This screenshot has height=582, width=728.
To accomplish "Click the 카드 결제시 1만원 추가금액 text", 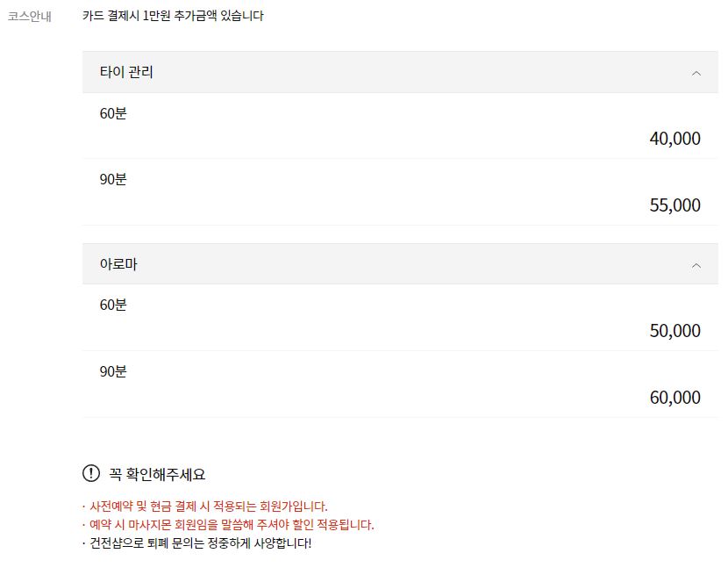I will tap(172, 15).
